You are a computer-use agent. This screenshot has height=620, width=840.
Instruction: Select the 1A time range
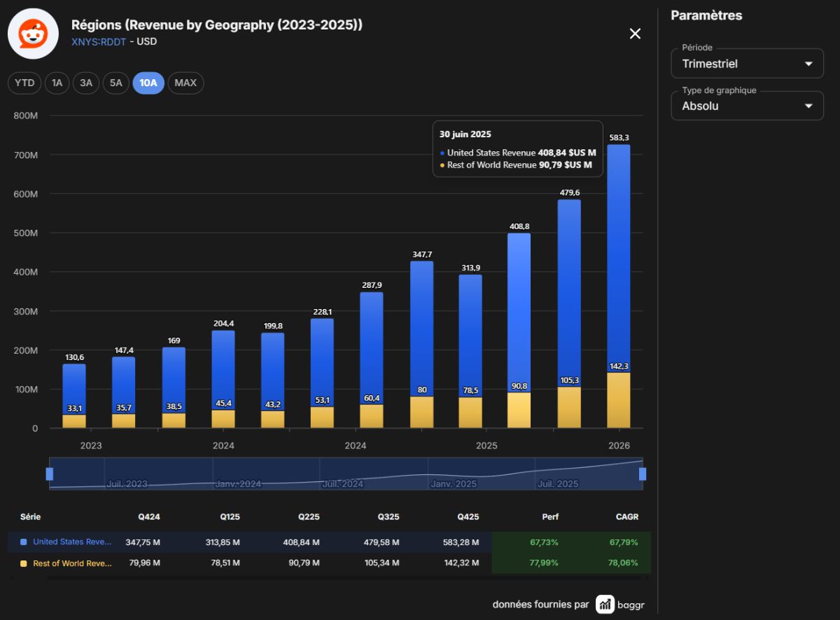57,83
